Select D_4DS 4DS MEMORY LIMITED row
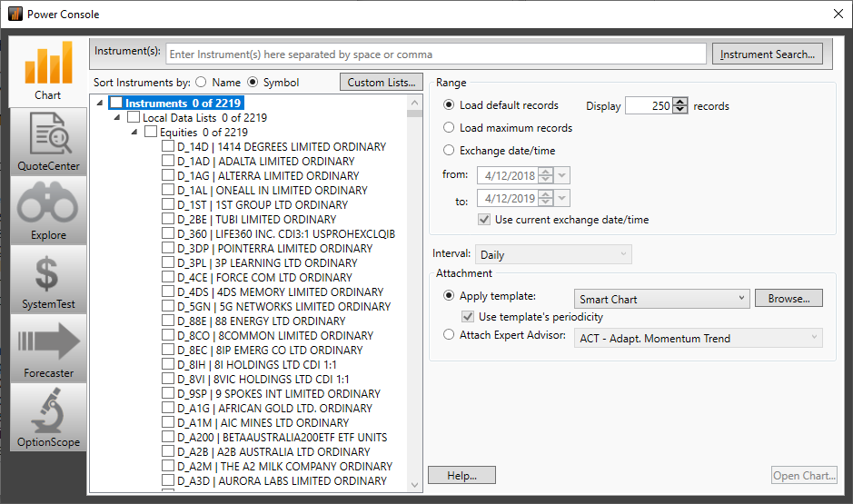 (x=280, y=292)
